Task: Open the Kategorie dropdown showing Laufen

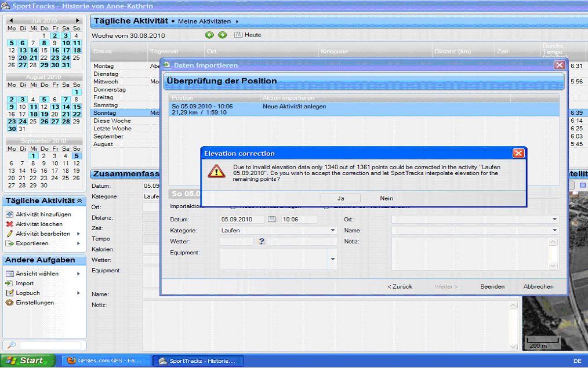Action: pos(332,230)
